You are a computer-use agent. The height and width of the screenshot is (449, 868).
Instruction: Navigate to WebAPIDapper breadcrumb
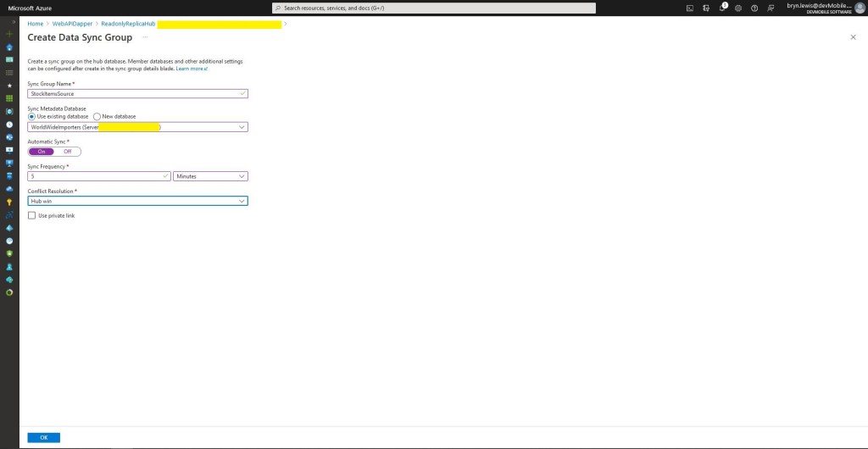pos(72,24)
